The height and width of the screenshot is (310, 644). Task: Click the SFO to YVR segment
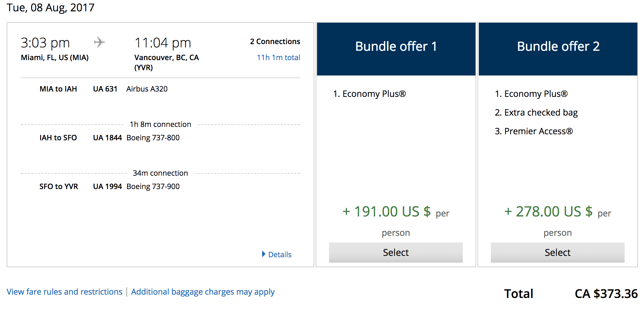click(59, 186)
